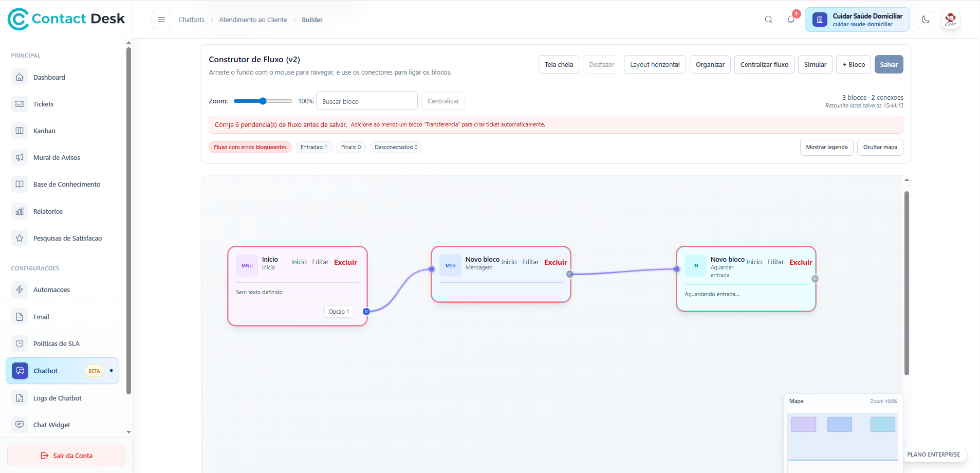Toggle Layout horizontal button
Screen dimensions: 980x473
[x=654, y=64]
